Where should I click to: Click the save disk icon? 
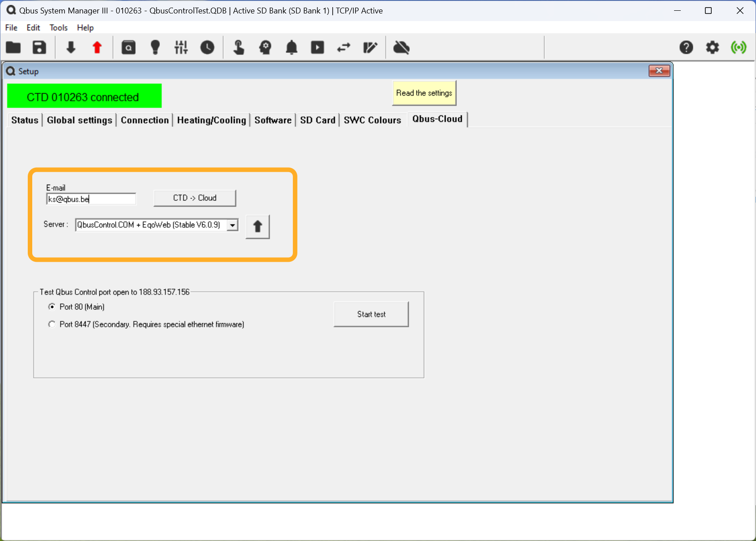click(39, 47)
